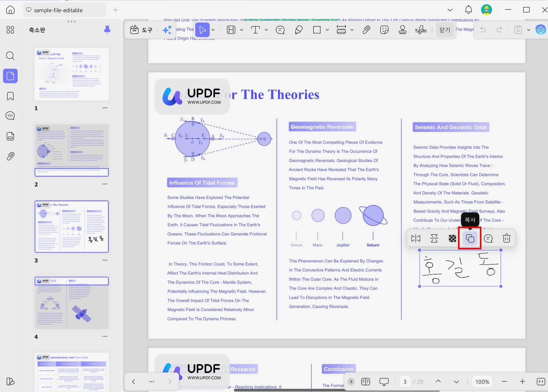
Task: Click the page number input field
Action: click(405, 382)
